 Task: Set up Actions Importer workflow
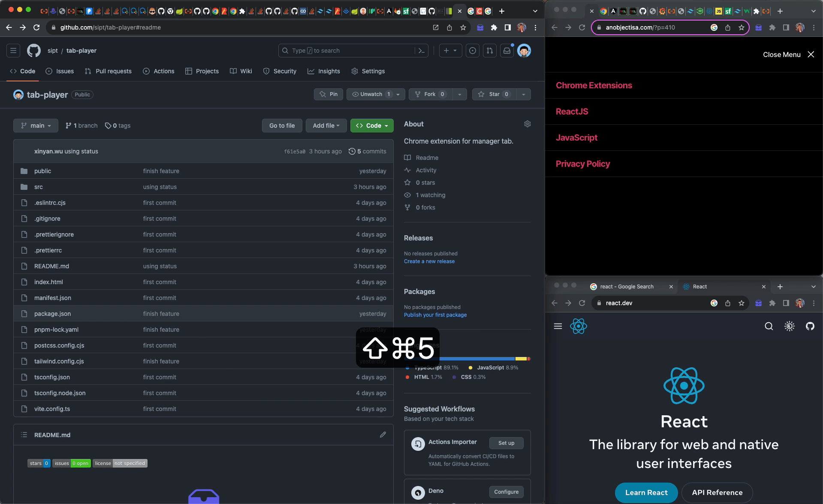506,443
